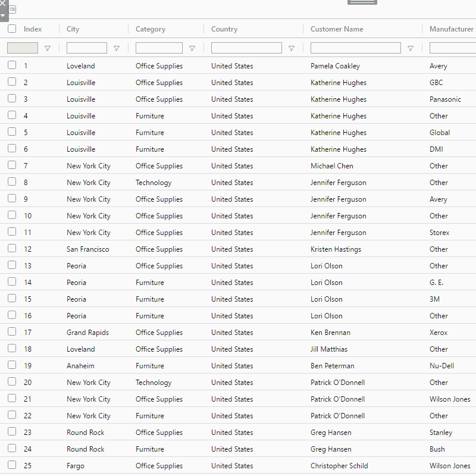This screenshot has height=476, width=476.
Task: Close the overlay with the X icon
Action: coord(2,3)
